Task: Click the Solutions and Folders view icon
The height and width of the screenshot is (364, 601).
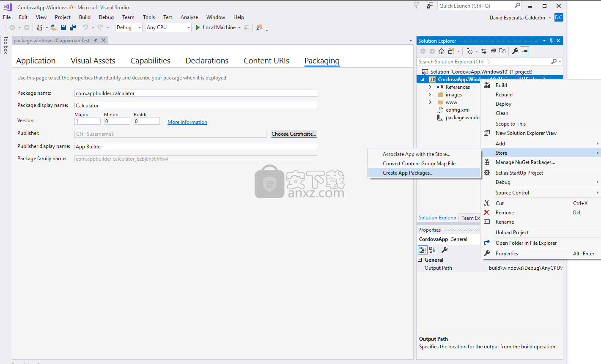Action: [x=451, y=51]
